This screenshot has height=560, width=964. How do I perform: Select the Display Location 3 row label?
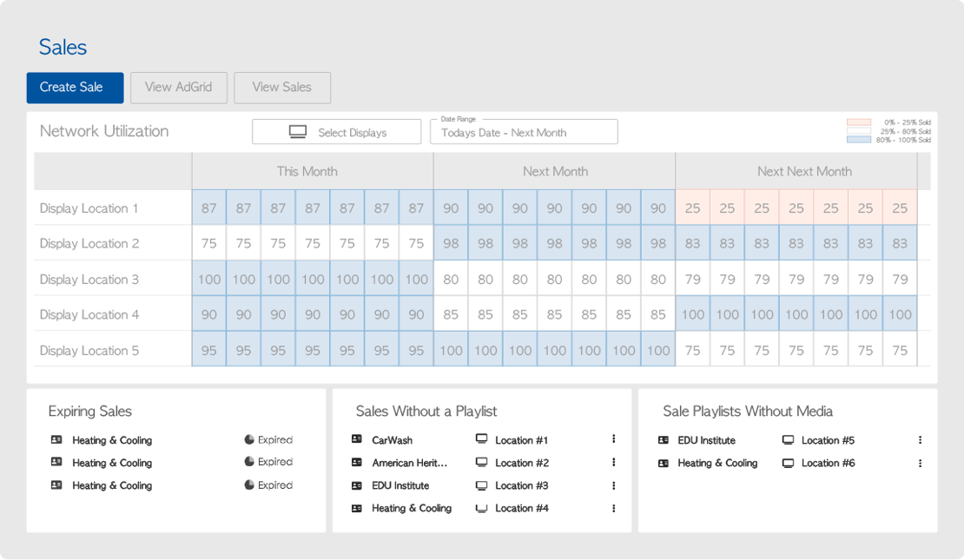[x=89, y=280]
